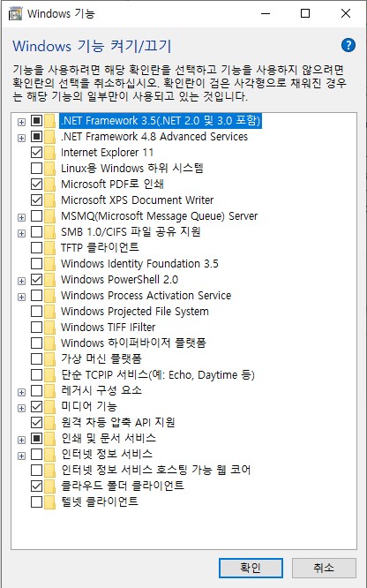
Task: Toggle the .NET Framework 4.8 Advanced Services checkbox
Action: click(x=36, y=137)
